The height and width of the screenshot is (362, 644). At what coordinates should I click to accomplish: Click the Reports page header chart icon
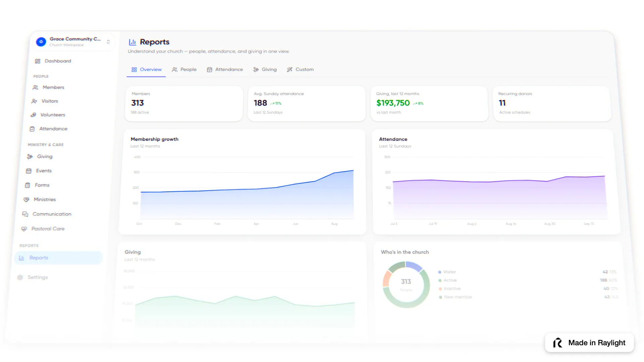(132, 42)
